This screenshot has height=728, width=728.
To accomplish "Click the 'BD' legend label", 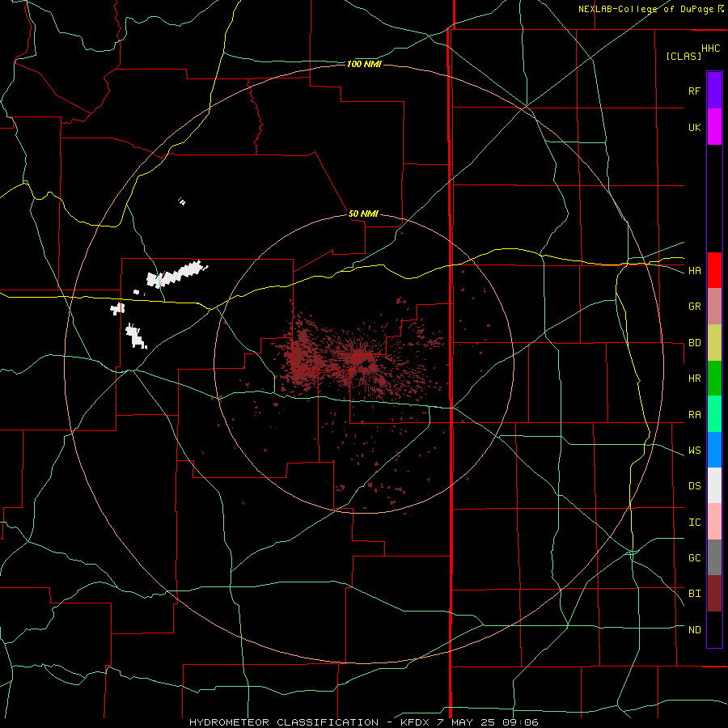I will (694, 343).
